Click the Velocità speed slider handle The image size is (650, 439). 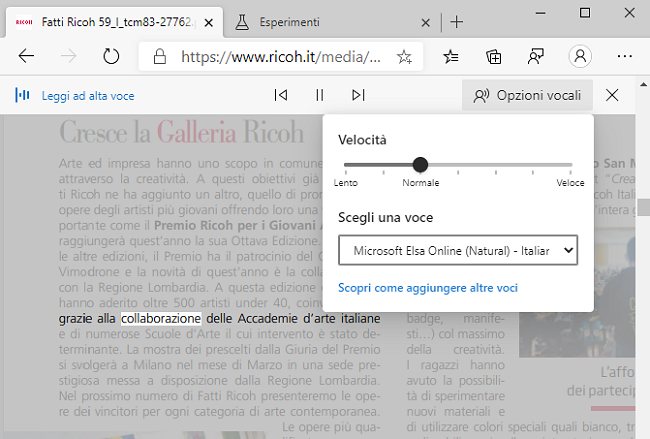pos(420,164)
